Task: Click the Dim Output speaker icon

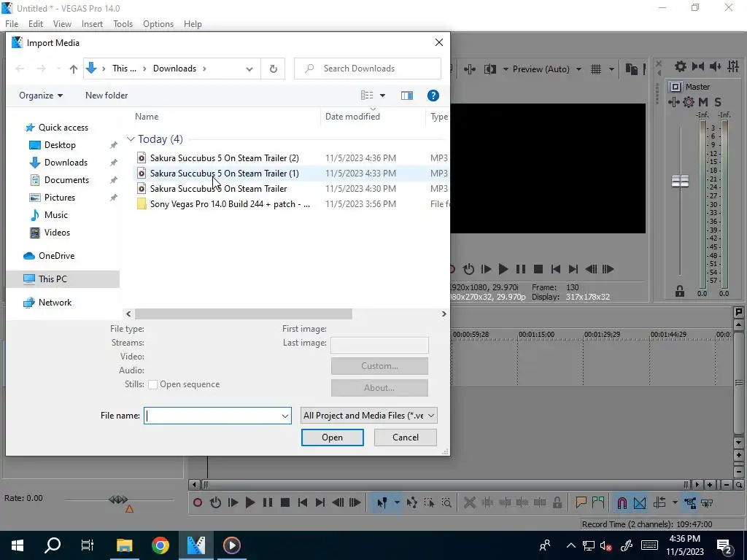Action: coord(716,66)
